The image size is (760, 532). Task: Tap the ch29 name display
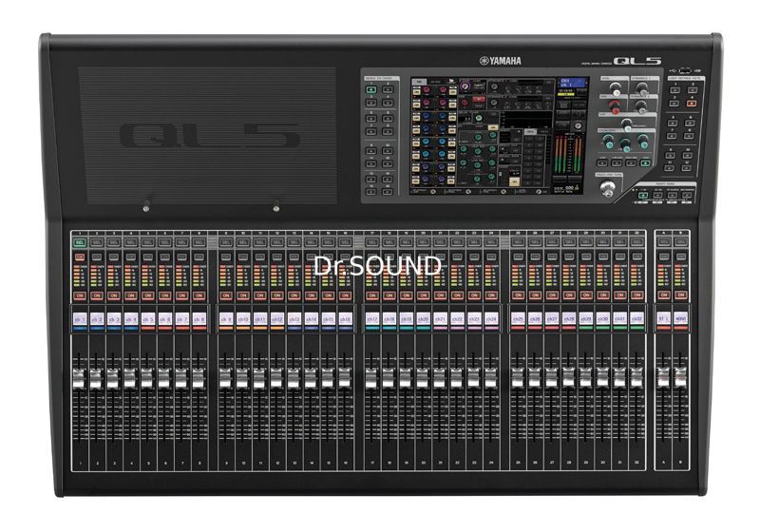pyautogui.click(x=586, y=319)
